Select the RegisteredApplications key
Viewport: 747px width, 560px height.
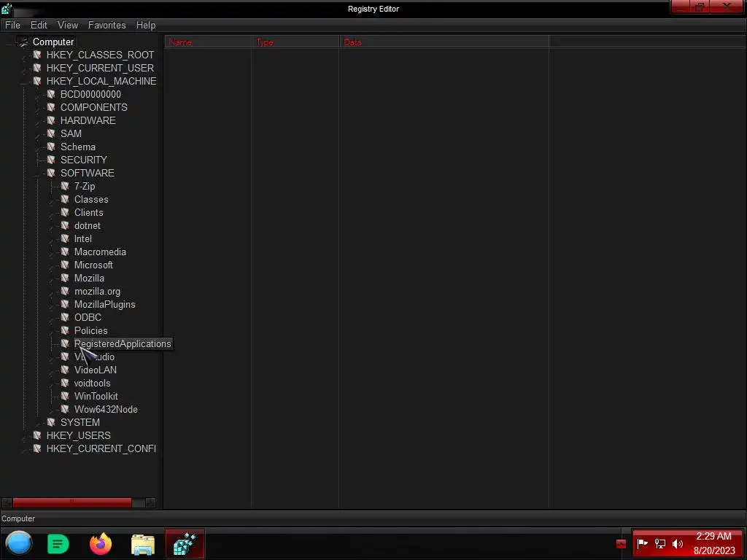pyautogui.click(x=123, y=344)
